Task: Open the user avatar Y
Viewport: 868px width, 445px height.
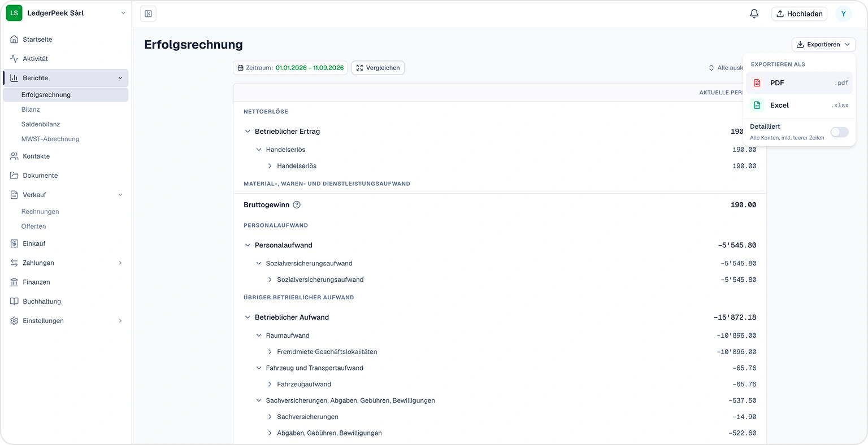Action: pyautogui.click(x=843, y=14)
